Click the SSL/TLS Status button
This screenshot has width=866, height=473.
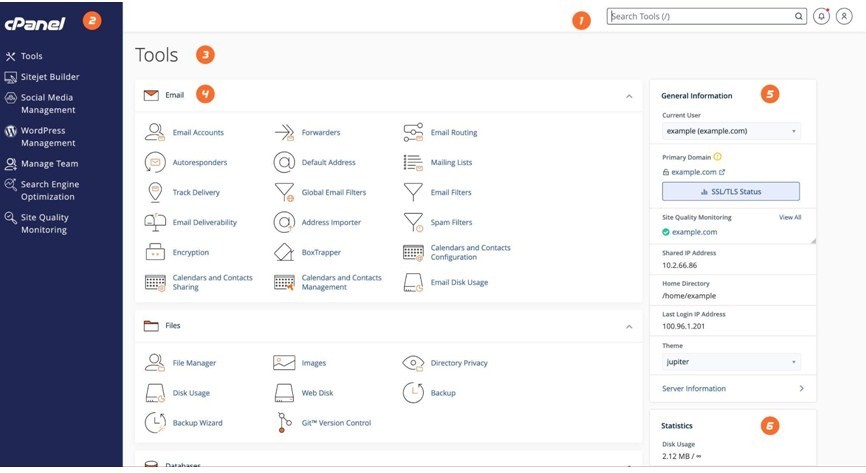731,191
